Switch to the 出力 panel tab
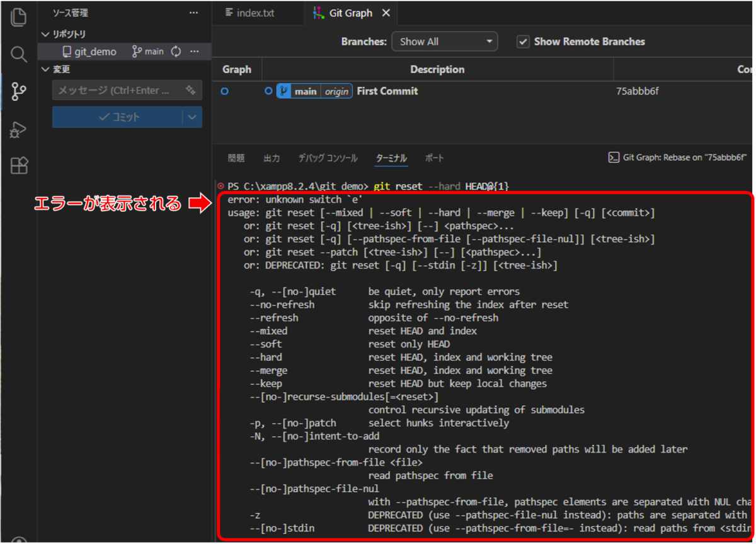The height and width of the screenshot is (544, 756). coord(272,158)
